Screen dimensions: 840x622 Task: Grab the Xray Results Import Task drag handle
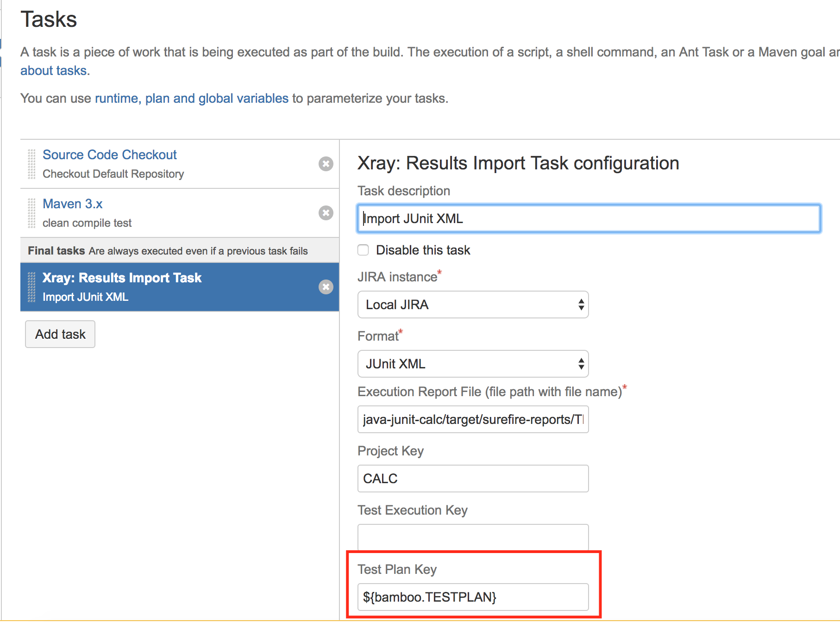pos(31,287)
